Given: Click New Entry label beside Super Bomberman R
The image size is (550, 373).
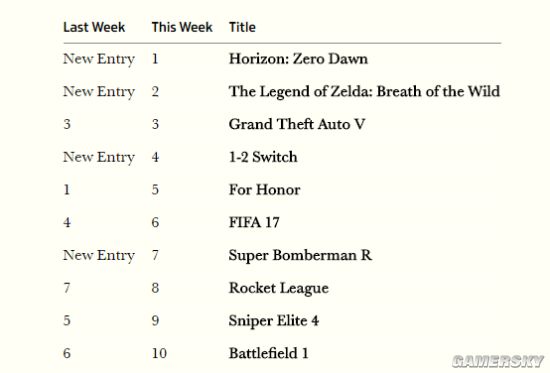Looking at the screenshot, I should [x=99, y=255].
